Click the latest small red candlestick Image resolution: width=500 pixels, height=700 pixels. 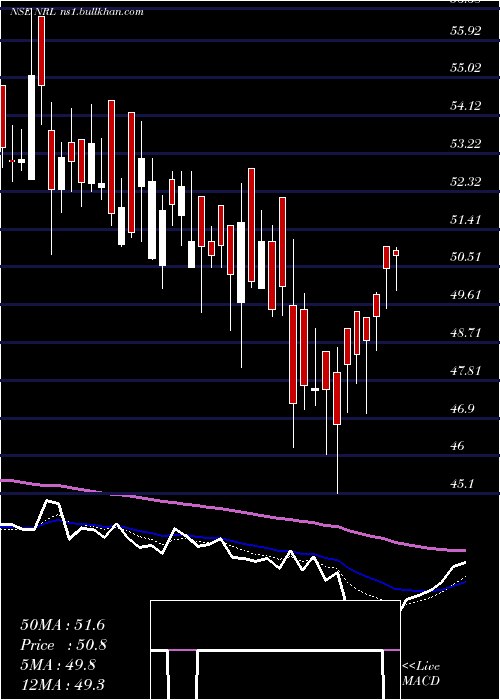(x=396, y=253)
